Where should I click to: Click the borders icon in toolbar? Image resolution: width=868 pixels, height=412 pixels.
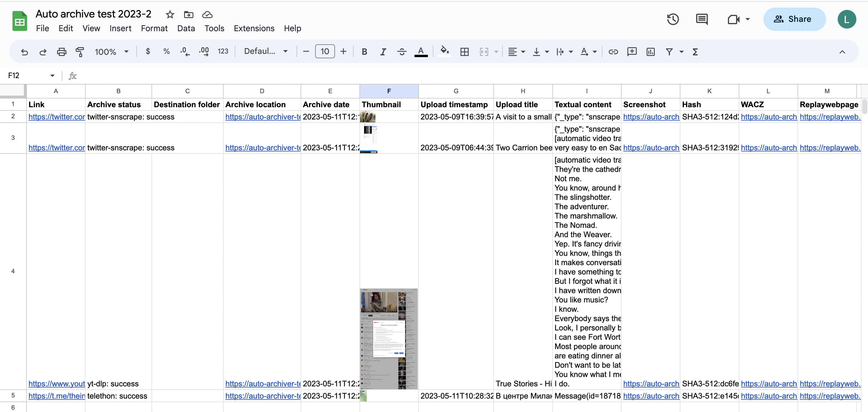pos(465,51)
